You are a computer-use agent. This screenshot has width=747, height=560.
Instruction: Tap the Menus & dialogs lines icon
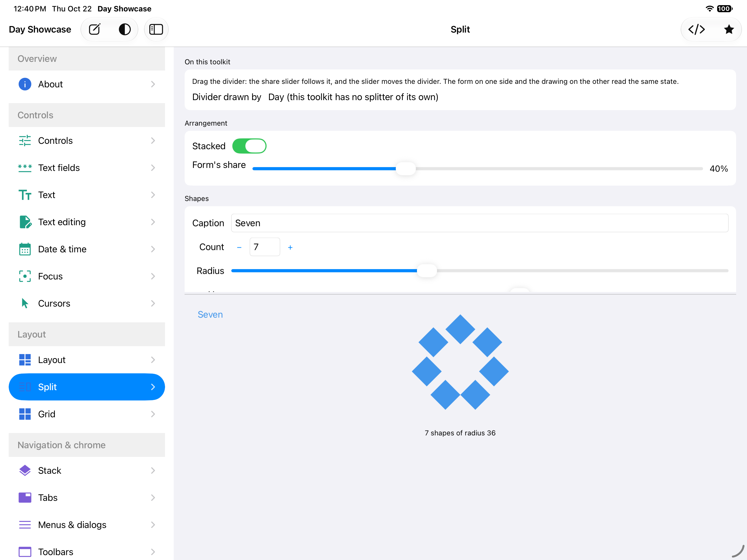tap(25, 524)
